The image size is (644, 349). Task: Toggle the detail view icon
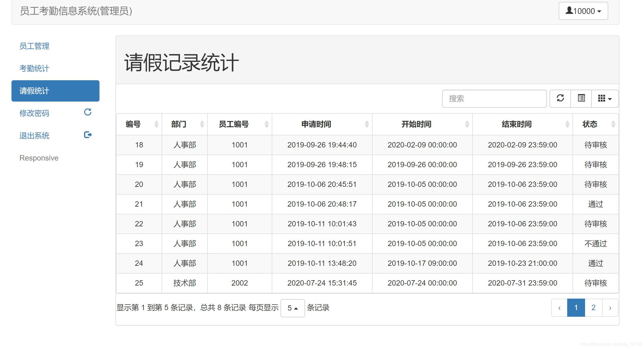click(581, 98)
